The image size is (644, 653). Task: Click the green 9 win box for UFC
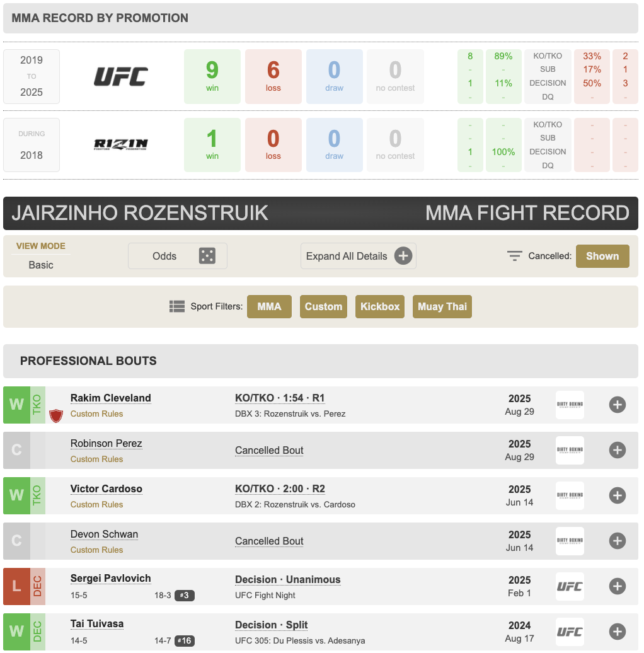pos(212,76)
